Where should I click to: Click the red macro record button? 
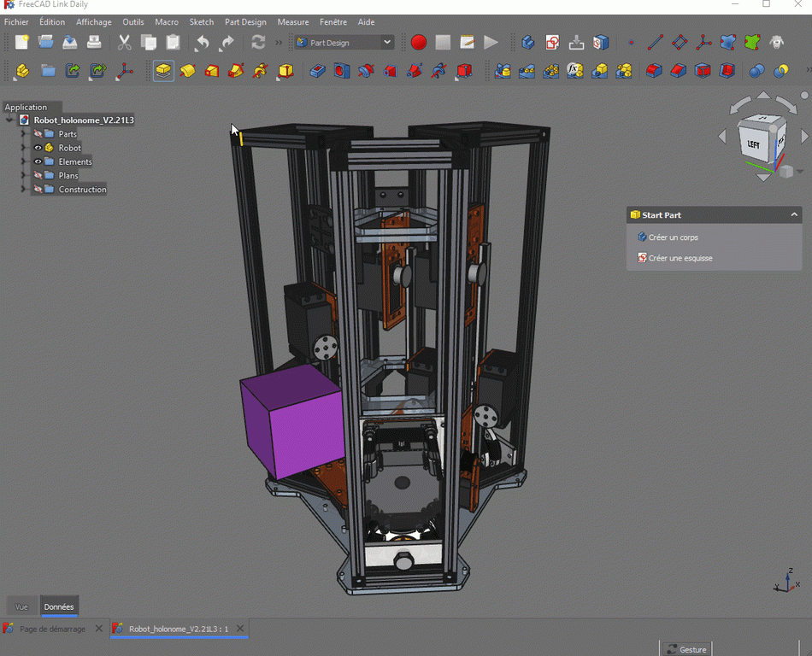418,42
